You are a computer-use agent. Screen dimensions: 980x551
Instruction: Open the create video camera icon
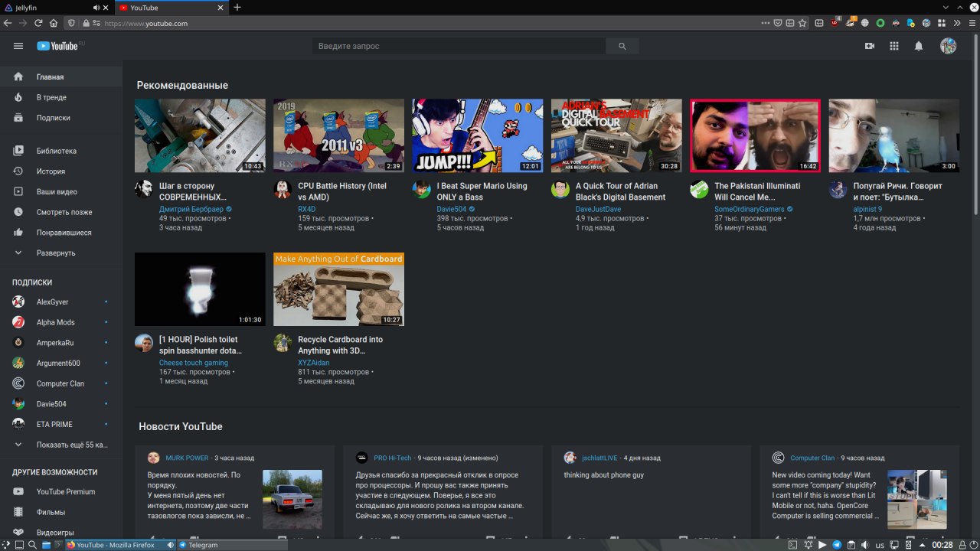tap(870, 46)
